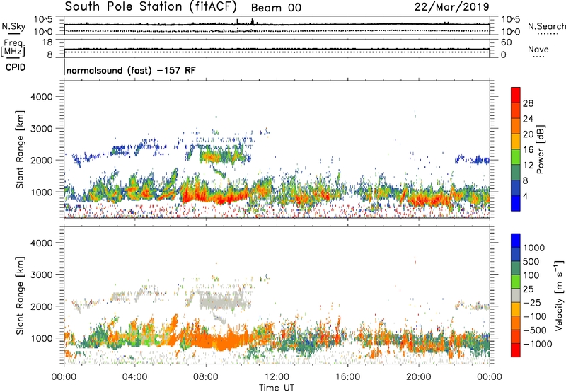Image resolution: width=566 pixels, height=392 pixels.
Task: Click the 'N.Sky' legend label
Action: pos(13,26)
